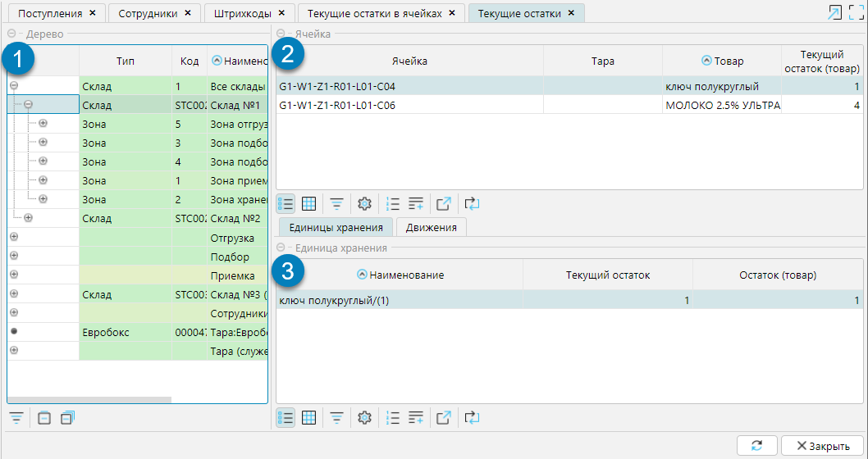
Task: Collapse the Ячейка panel group
Action: point(281,34)
